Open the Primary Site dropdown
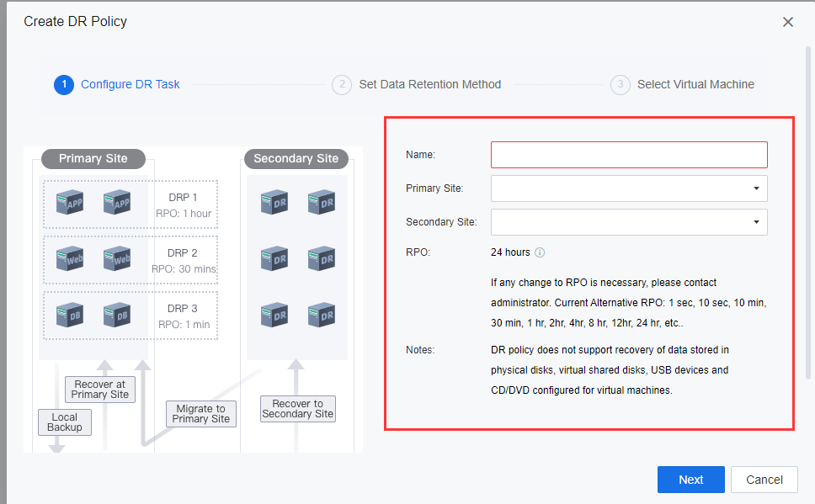This screenshot has width=815, height=504. [629, 188]
